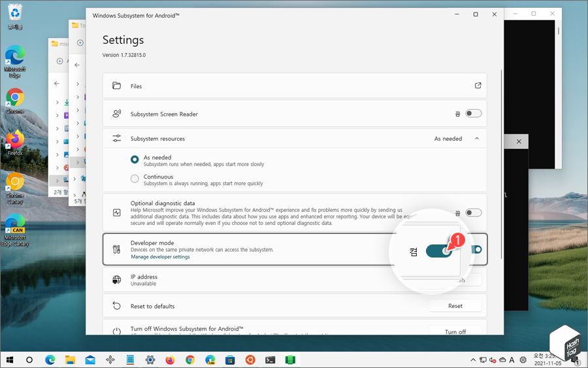Click Firefox icon in the taskbar
The image size is (588, 368).
[x=170, y=360]
